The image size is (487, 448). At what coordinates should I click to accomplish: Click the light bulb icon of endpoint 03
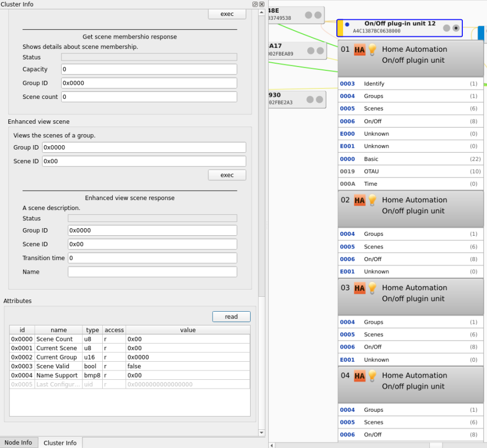coord(372,287)
